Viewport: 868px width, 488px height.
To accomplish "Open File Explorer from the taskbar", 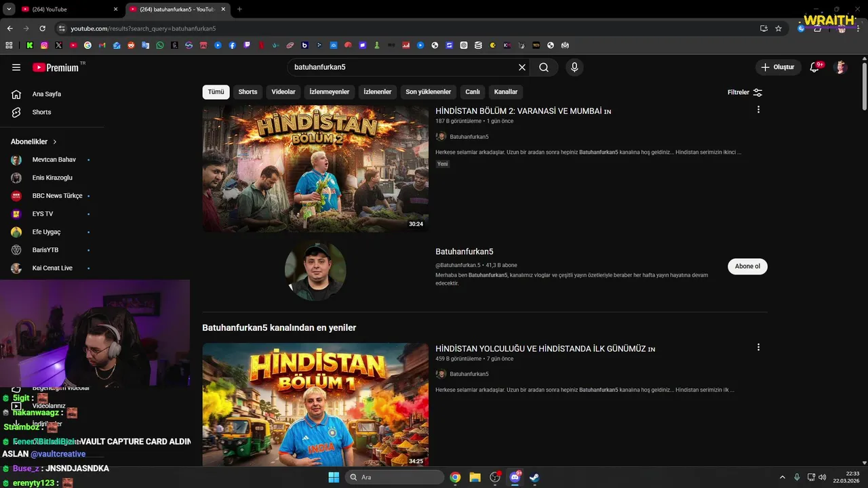I will (475, 477).
